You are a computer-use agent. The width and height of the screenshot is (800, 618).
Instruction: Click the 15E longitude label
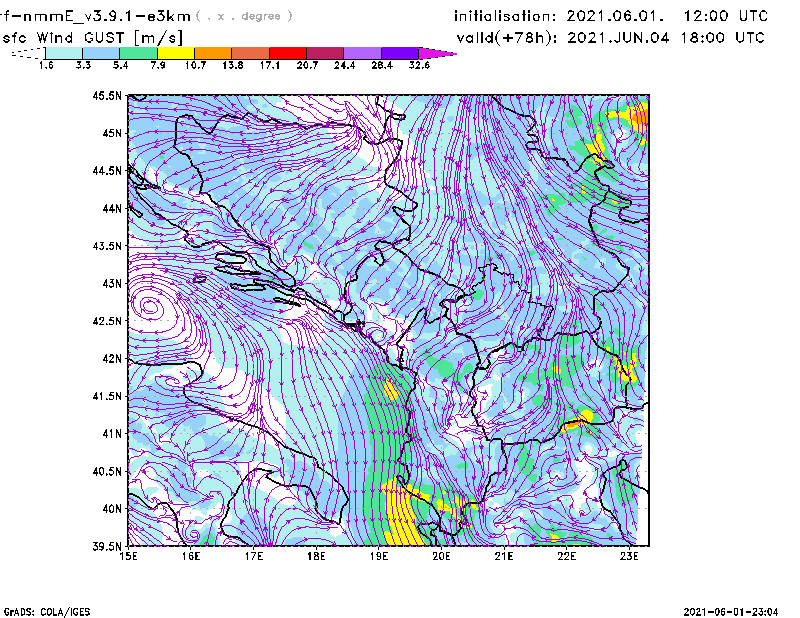point(128,556)
